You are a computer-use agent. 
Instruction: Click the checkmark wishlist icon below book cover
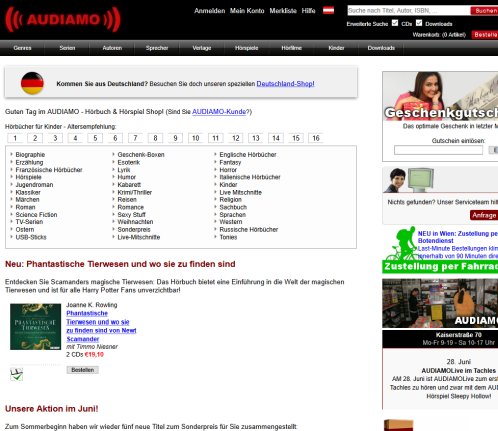click(17, 374)
